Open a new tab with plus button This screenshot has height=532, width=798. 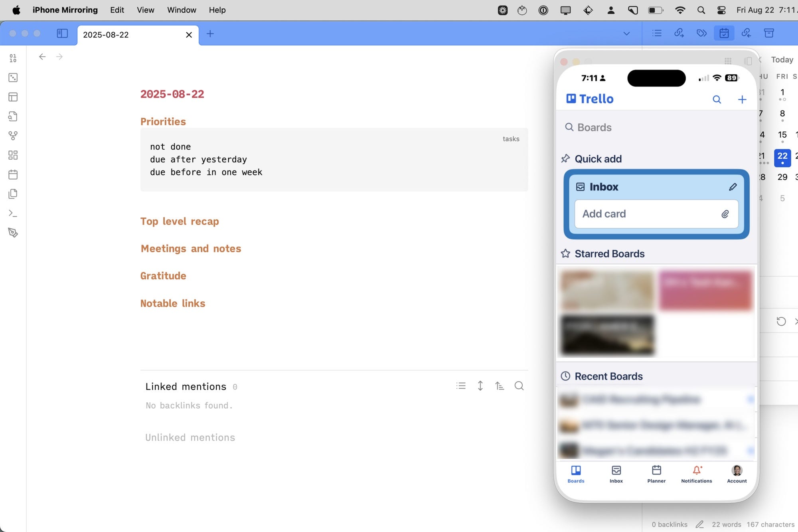[210, 34]
